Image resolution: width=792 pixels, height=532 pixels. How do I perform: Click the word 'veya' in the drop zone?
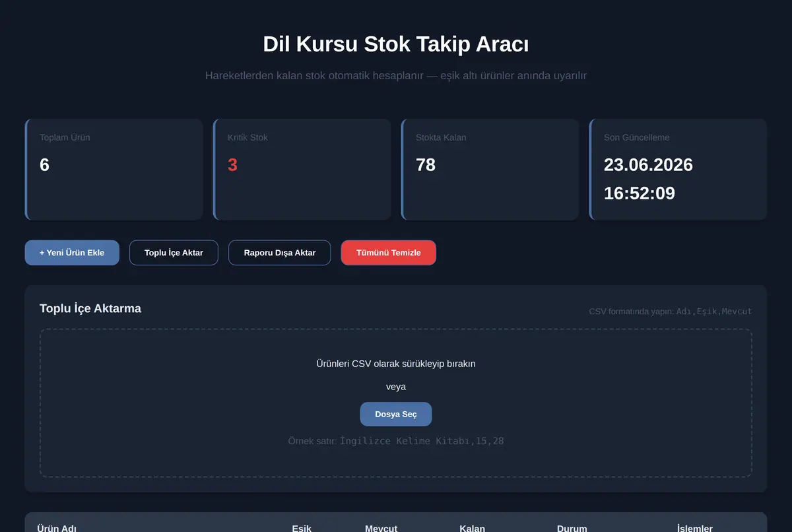(x=396, y=387)
